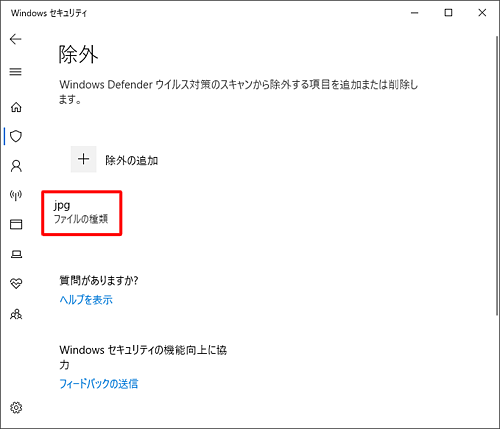Go back with the left arrow icon

[16, 39]
